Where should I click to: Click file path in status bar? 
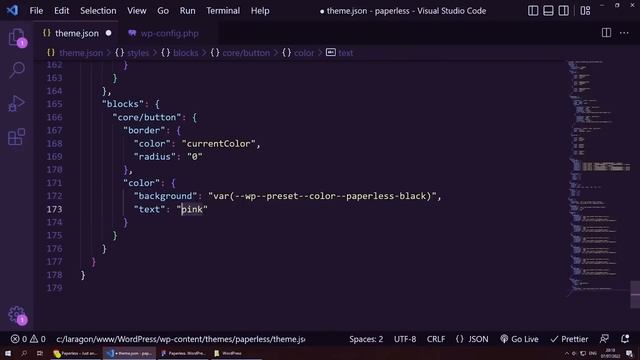coord(180,339)
